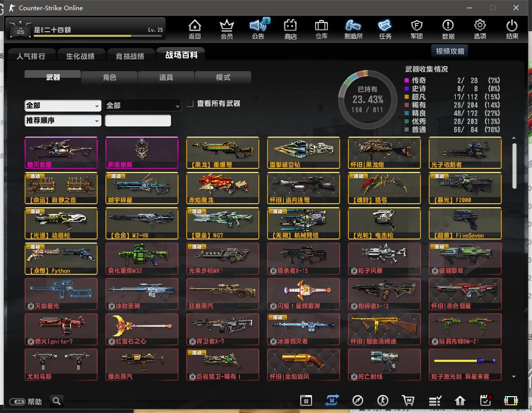Image resolution: width=532 pixels, height=413 pixels.
Task: Click the blue gift exchange arrows icon
Action: point(332,400)
